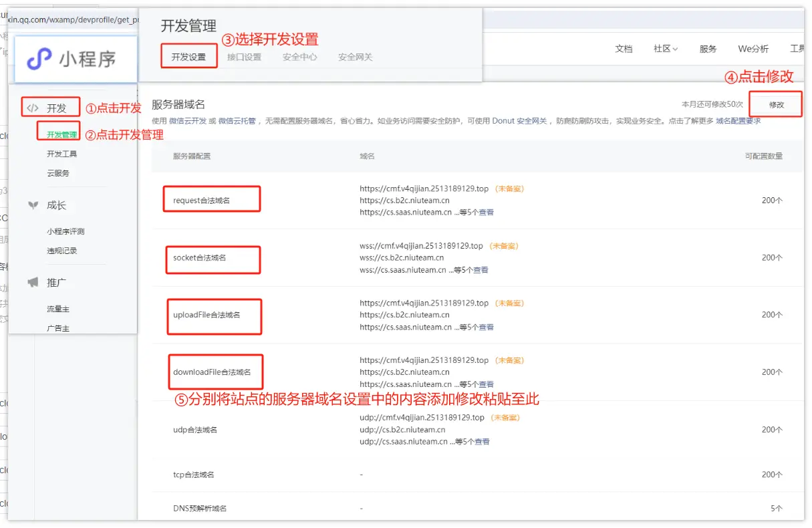
Task: Click 查看 in the socket合法域名 row
Action: (481, 270)
